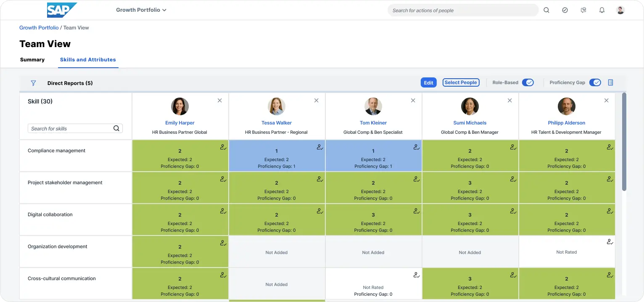Screen dimensions: 644x302
Task: Turn off the Proficiency Gap toggle
Action: click(595, 82)
